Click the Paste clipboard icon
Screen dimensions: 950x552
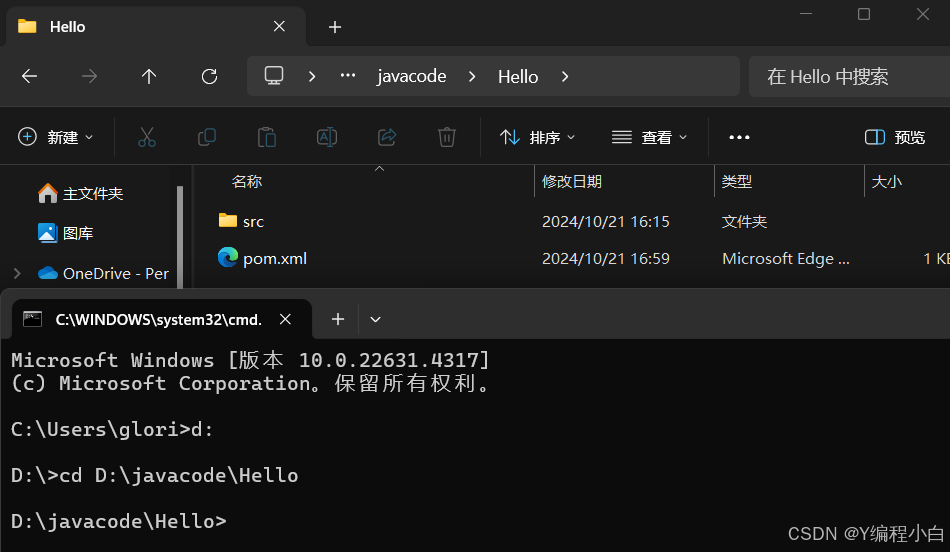pos(267,138)
